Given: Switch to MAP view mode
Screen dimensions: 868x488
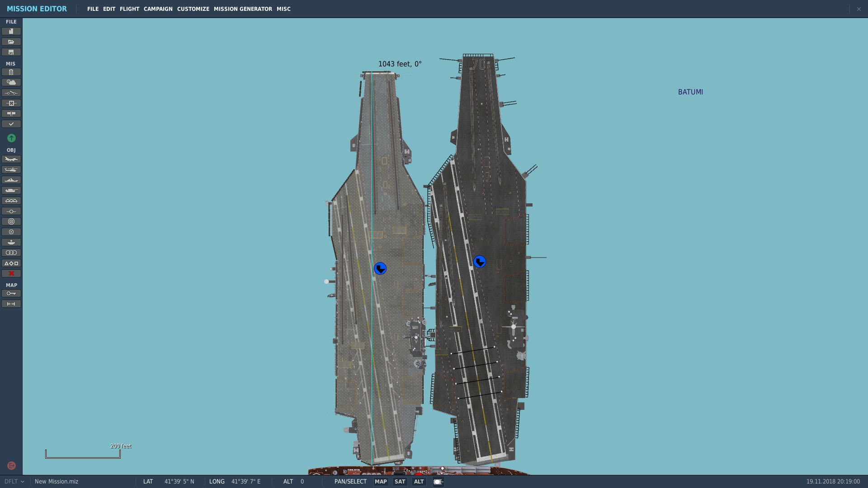Looking at the screenshot, I should pos(381,482).
